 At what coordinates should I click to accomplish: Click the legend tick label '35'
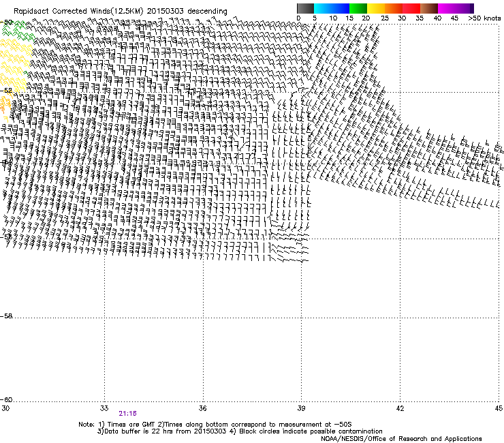pos(420,18)
